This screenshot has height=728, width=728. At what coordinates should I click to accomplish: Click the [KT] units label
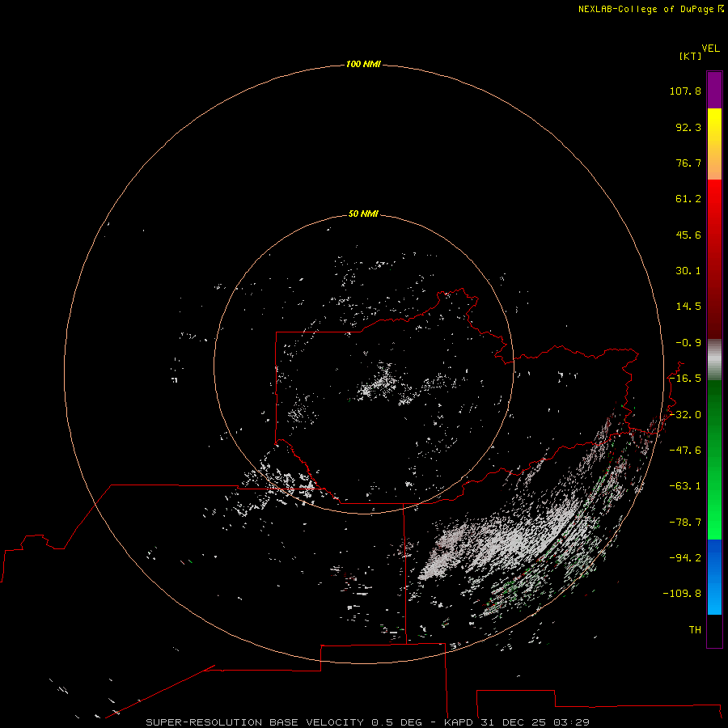tap(691, 56)
